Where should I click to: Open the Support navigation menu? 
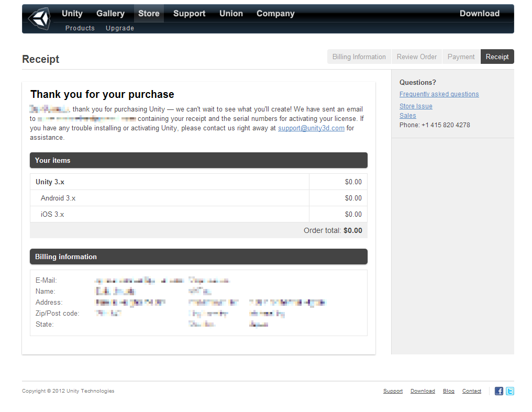[x=189, y=14]
